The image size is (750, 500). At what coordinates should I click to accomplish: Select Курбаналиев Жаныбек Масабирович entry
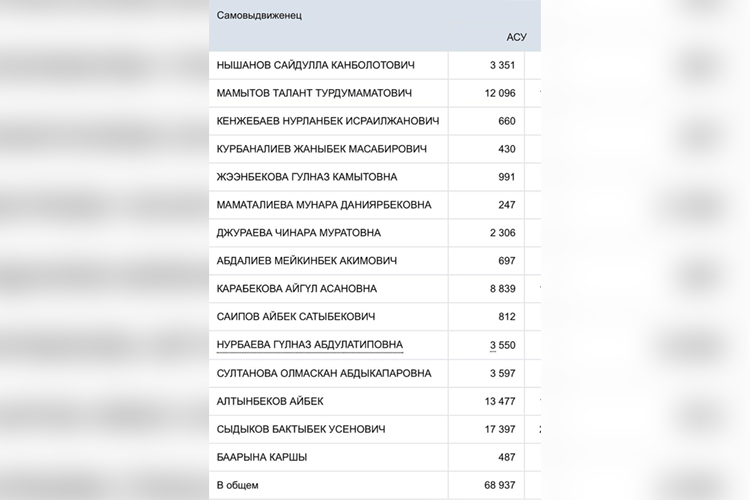pyautogui.click(x=321, y=150)
